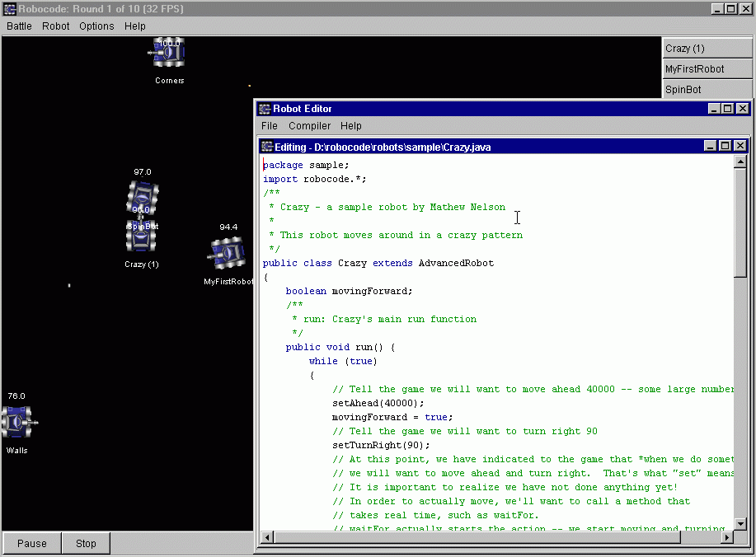Click the 'package sample;' code line

(x=306, y=166)
